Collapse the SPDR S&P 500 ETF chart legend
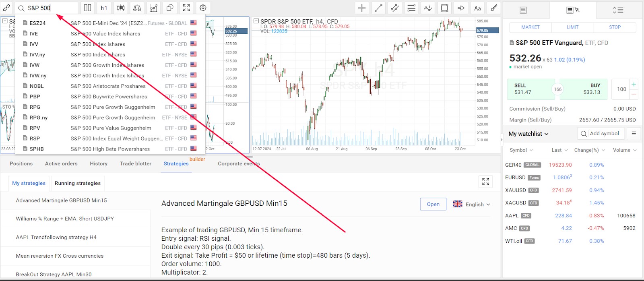Viewport: 644px width, 281px height. [x=256, y=21]
